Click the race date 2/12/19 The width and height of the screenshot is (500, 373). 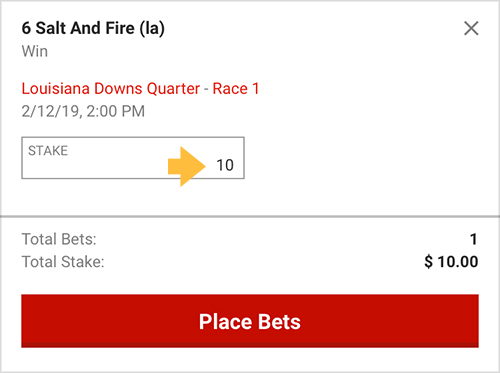point(51,111)
